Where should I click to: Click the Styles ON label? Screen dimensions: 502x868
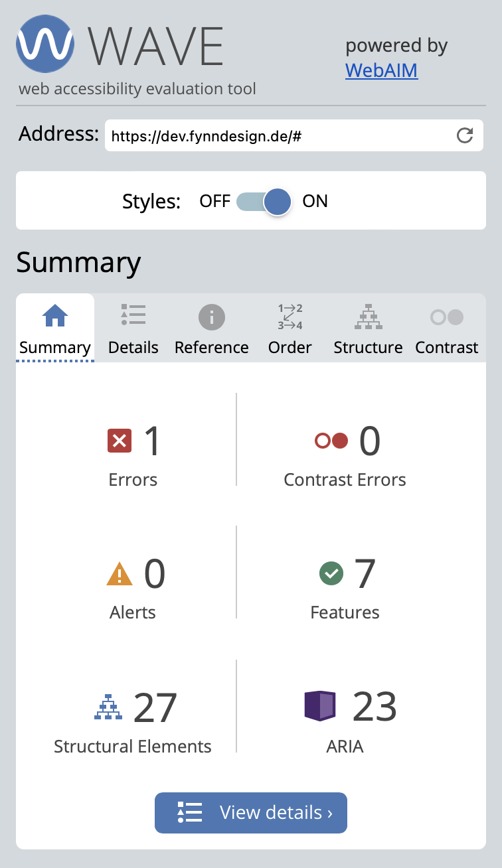(315, 201)
